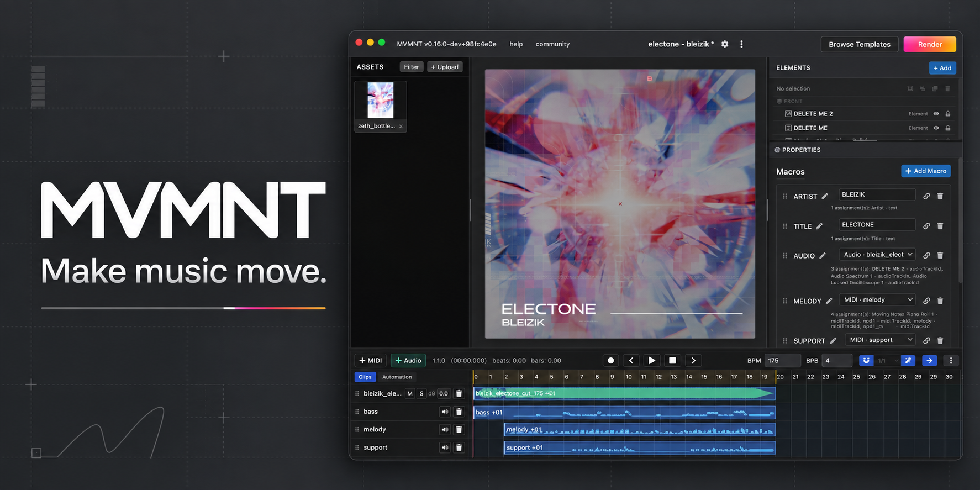Image resolution: width=980 pixels, height=490 pixels.
Task: Click the record button in the transport
Action: pyautogui.click(x=610, y=361)
